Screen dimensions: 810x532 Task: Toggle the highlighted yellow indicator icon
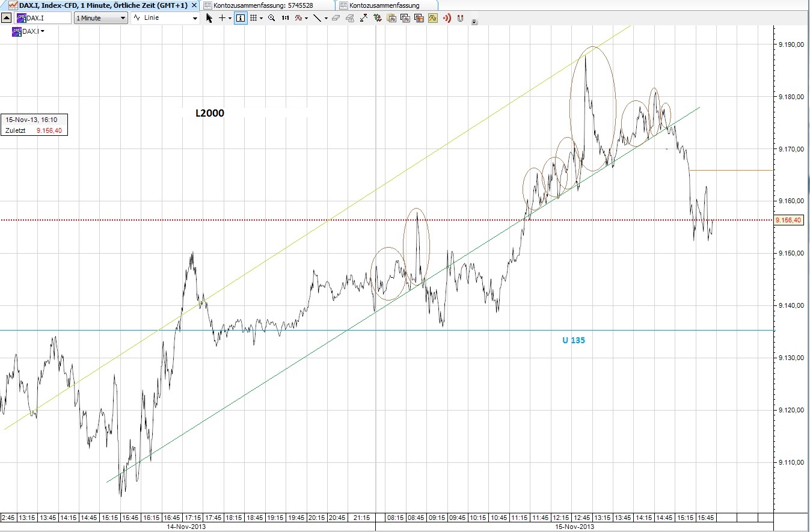(x=432, y=18)
